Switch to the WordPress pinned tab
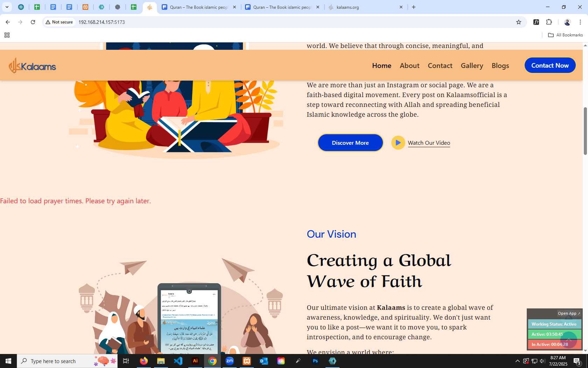Viewport: 588px width, 368px height. pos(21,7)
